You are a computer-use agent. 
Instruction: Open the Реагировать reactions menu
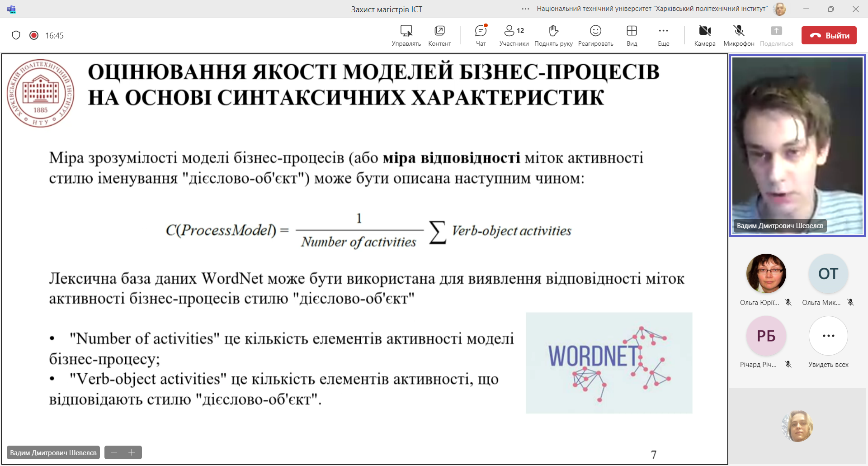595,35
